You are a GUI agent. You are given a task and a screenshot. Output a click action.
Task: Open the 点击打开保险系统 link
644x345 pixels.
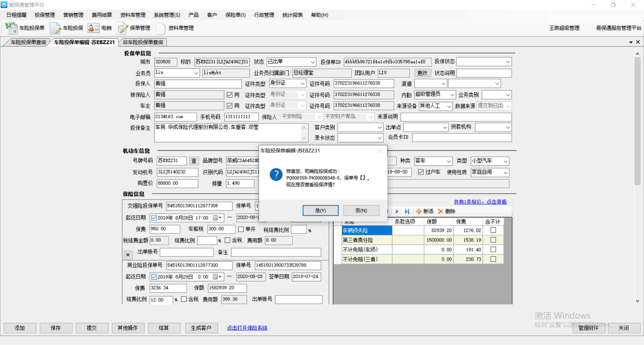tap(247, 328)
